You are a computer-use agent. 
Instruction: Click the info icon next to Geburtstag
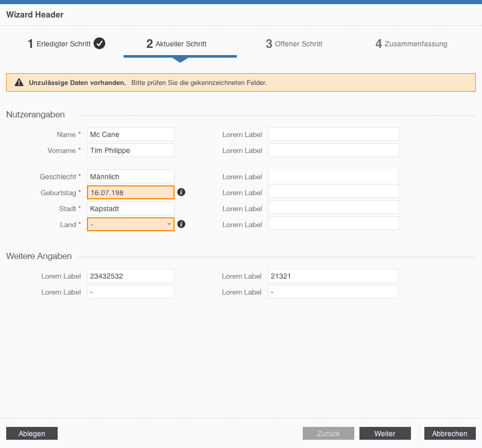[x=181, y=192]
